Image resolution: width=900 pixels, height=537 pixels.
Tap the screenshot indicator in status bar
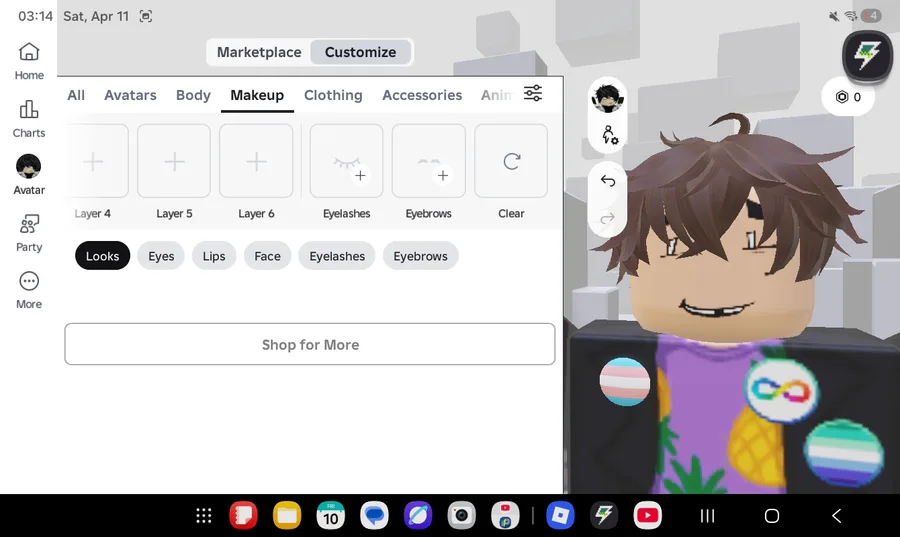pos(146,16)
